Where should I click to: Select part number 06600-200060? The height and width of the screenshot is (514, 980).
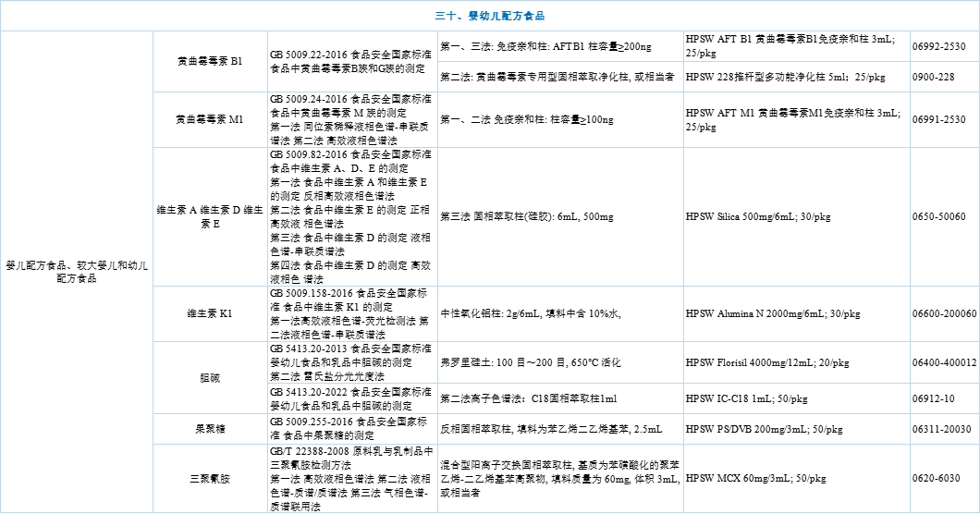click(944, 314)
